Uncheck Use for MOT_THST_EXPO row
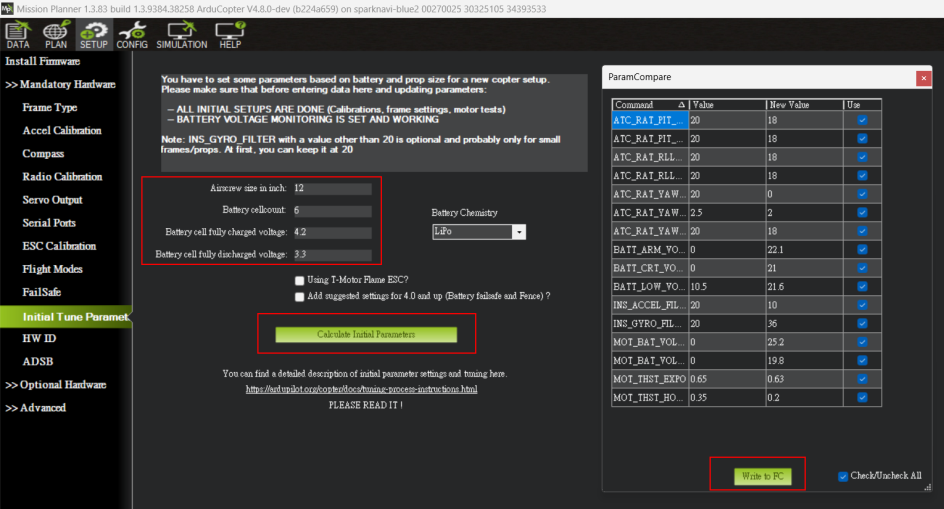944x509 pixels. (x=862, y=379)
